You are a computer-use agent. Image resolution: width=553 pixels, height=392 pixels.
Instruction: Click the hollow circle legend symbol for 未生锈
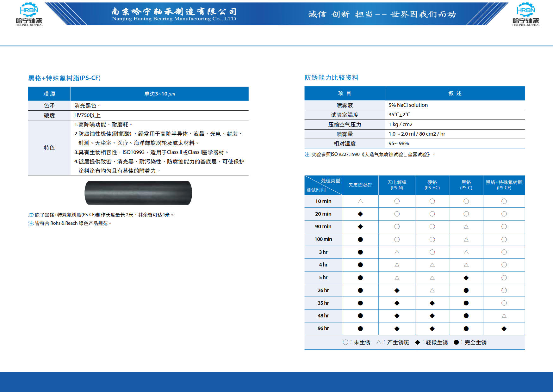click(345, 342)
